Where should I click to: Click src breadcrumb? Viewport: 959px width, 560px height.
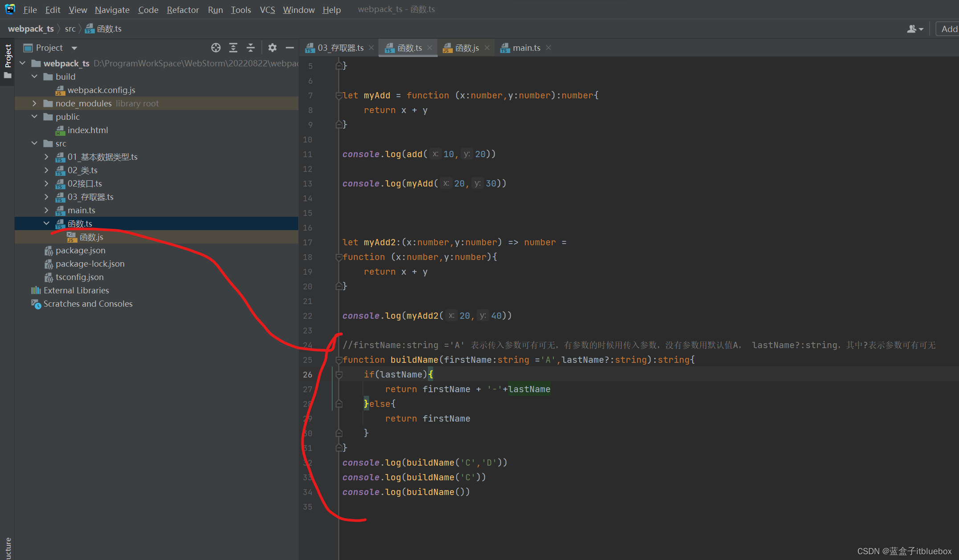tap(70, 29)
